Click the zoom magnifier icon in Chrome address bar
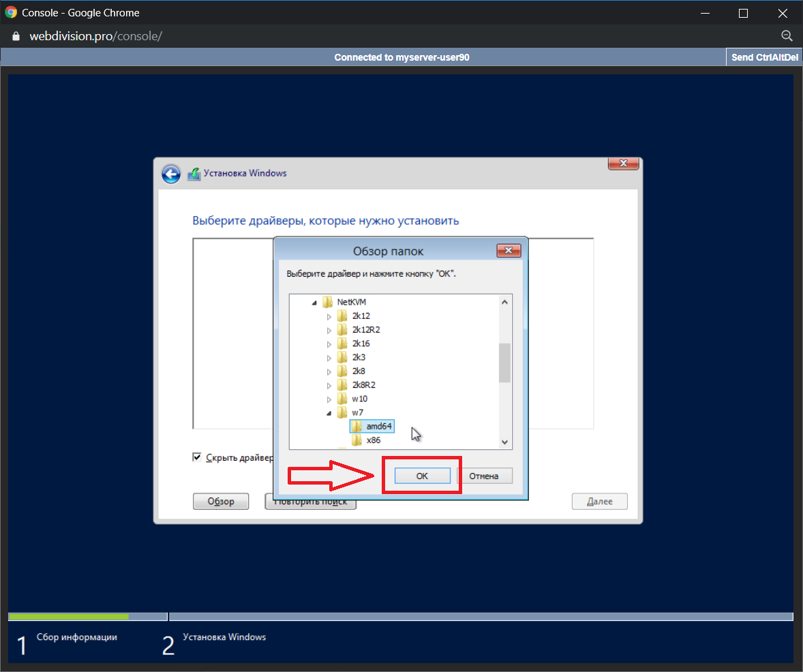The height and width of the screenshot is (672, 803). (786, 36)
